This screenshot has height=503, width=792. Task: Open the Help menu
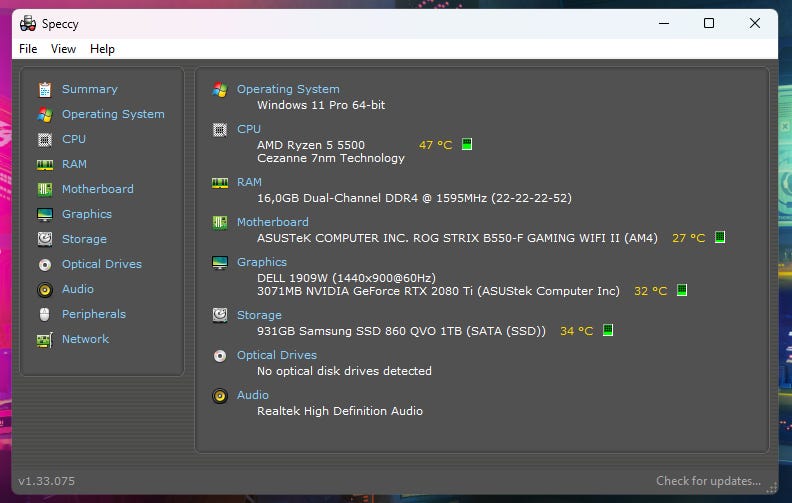[102, 49]
